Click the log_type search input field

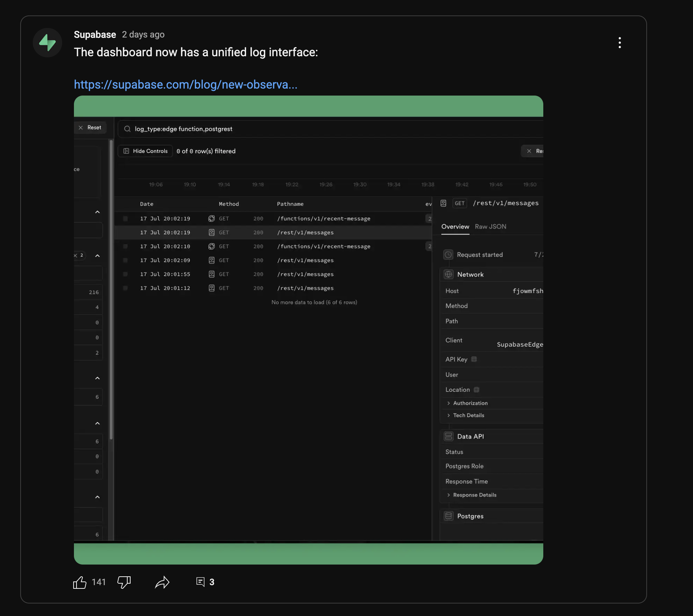point(331,129)
